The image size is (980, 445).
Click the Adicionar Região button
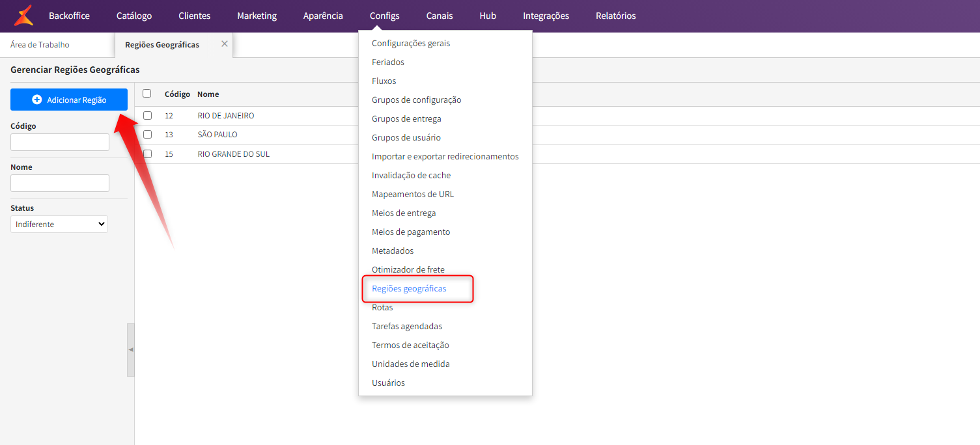69,100
